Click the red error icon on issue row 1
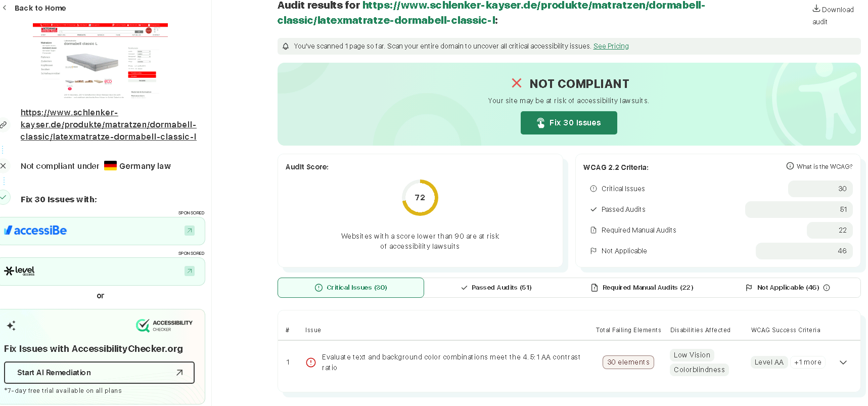 tap(311, 363)
